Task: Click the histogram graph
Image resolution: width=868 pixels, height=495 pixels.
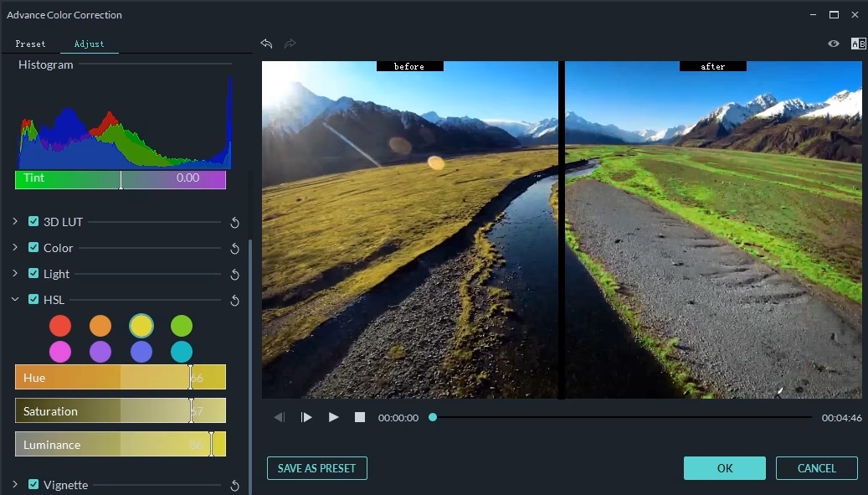Action: point(125,121)
